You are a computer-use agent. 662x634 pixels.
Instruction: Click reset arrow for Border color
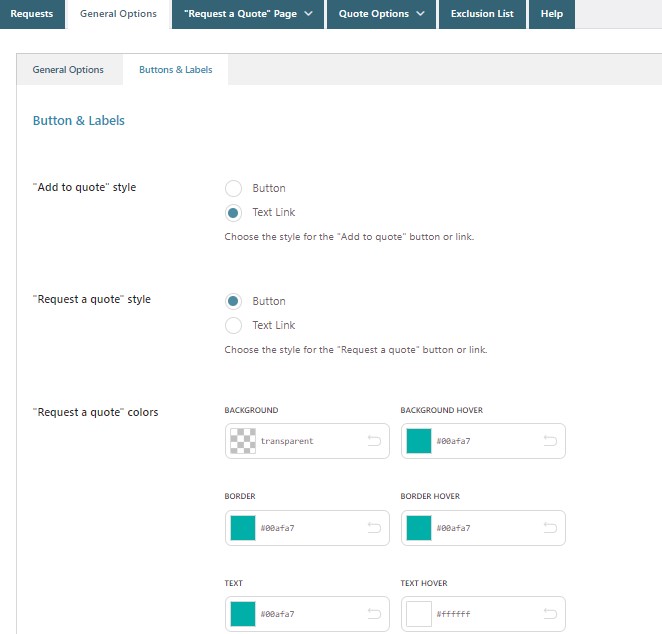click(374, 528)
